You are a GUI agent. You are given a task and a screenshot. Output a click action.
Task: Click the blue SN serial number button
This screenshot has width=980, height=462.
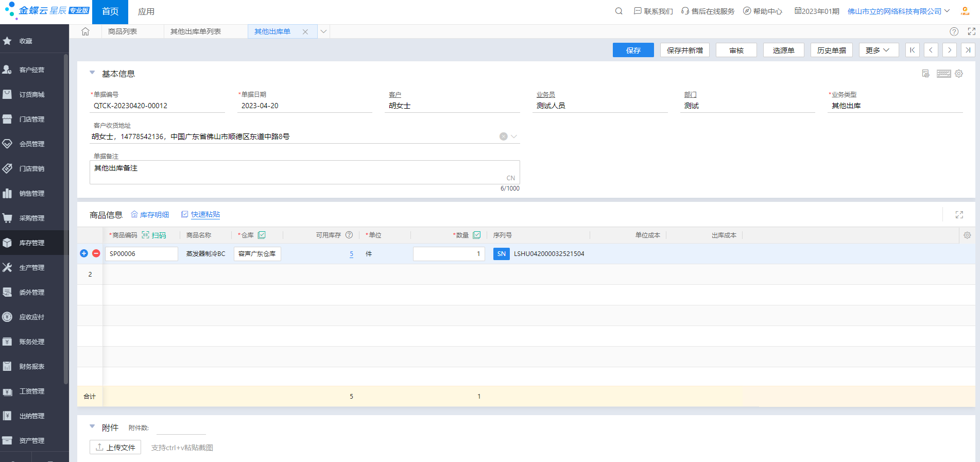[502, 254]
